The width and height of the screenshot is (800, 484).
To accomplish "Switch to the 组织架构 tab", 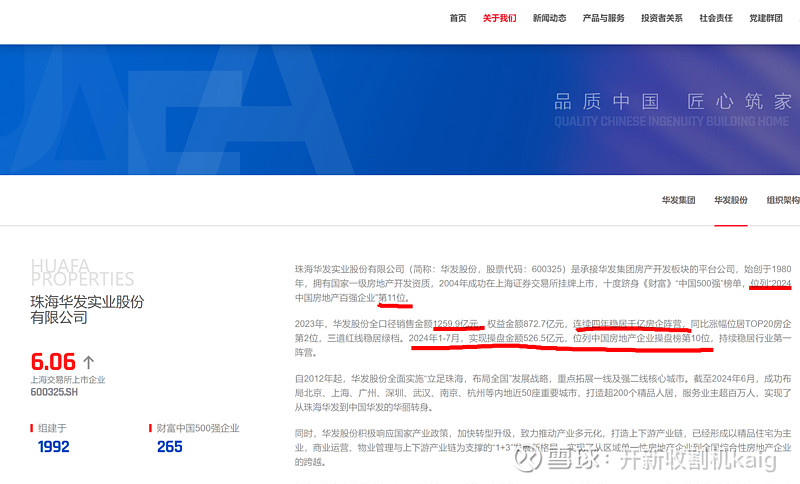I will (783, 200).
